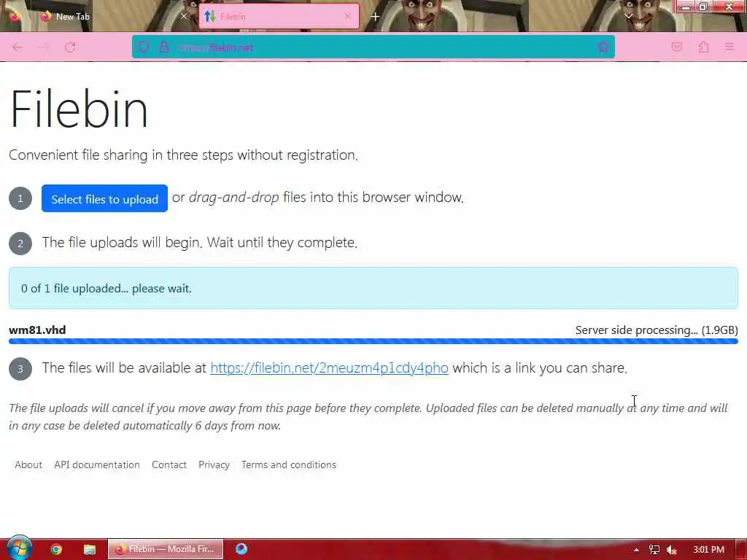Open the extensions puzzle icon

pyautogui.click(x=703, y=47)
